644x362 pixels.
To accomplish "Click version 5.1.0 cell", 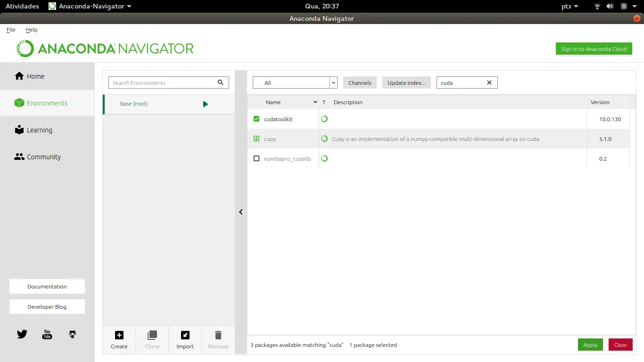I will [605, 139].
